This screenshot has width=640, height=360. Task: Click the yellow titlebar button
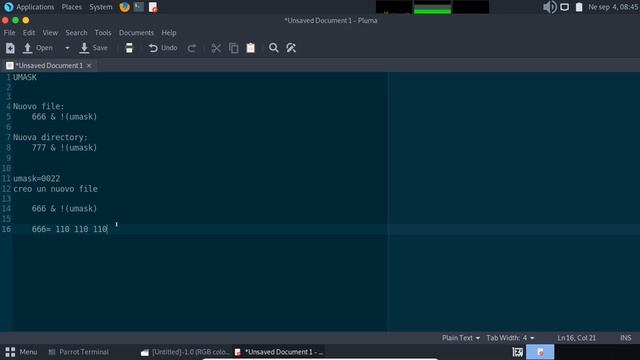pos(26,20)
